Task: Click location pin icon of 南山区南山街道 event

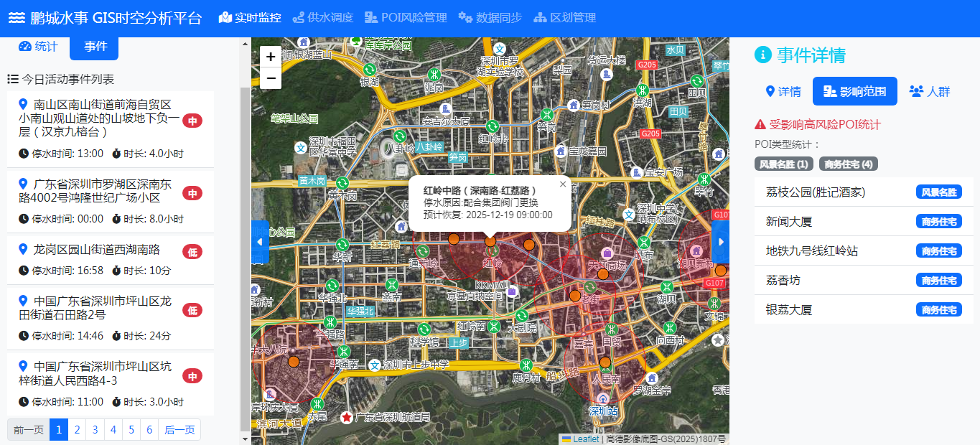Action: click(x=23, y=104)
